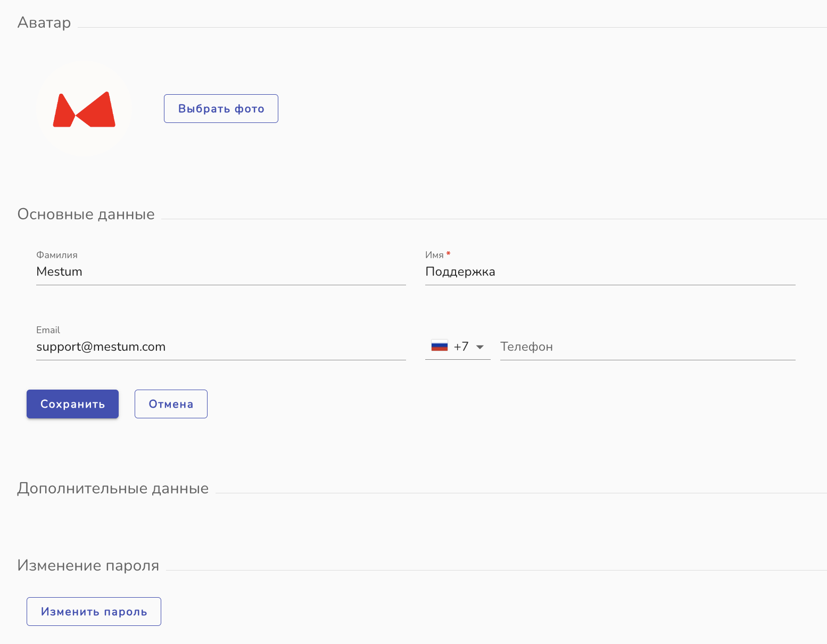827x644 pixels.
Task: Click the Аватар section heading
Action: tap(44, 23)
